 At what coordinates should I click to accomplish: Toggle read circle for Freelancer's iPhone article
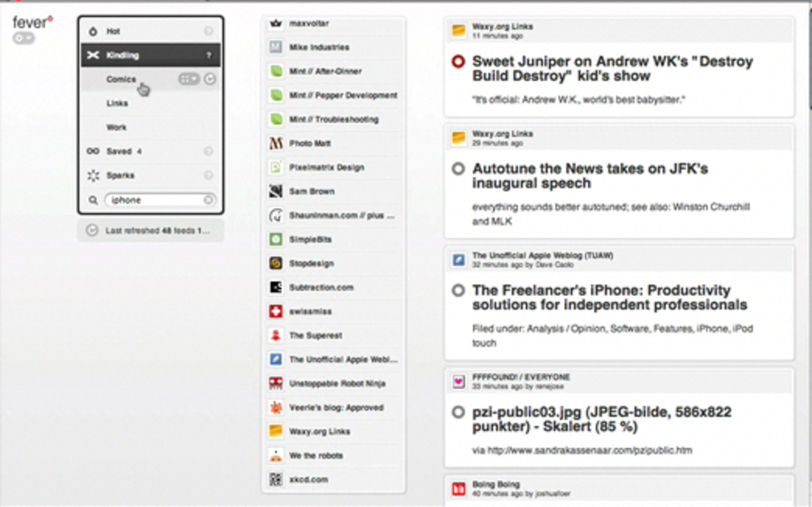[458, 291]
